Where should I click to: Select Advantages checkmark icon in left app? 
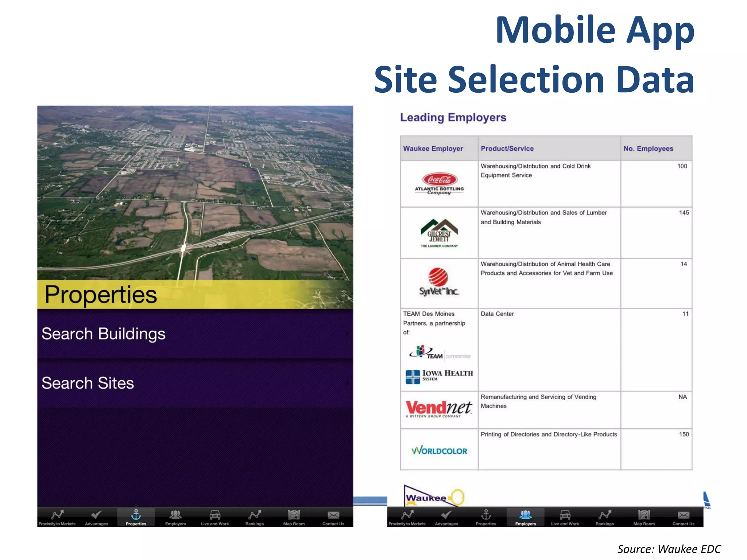pos(97,515)
